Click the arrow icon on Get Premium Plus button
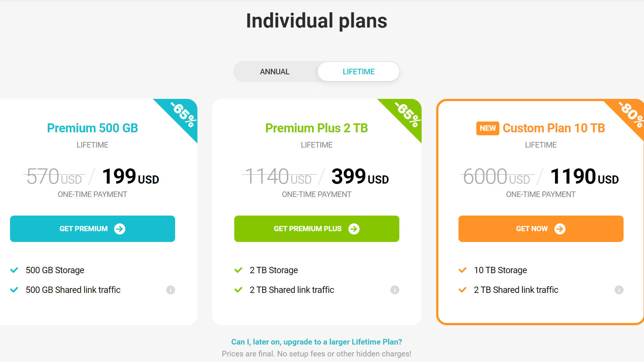The image size is (644, 362). pyautogui.click(x=354, y=229)
